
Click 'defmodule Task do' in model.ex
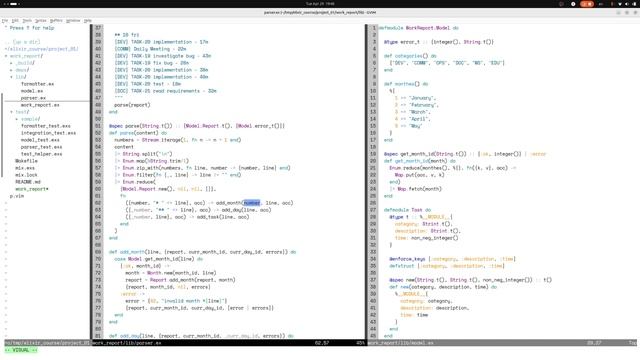pos(407,210)
